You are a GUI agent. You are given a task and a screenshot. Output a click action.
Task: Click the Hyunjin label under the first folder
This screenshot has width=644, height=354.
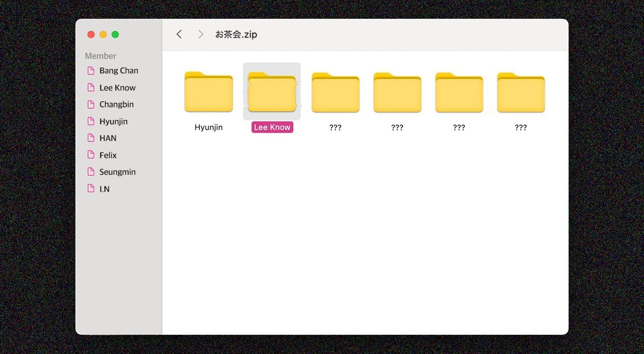pos(208,127)
